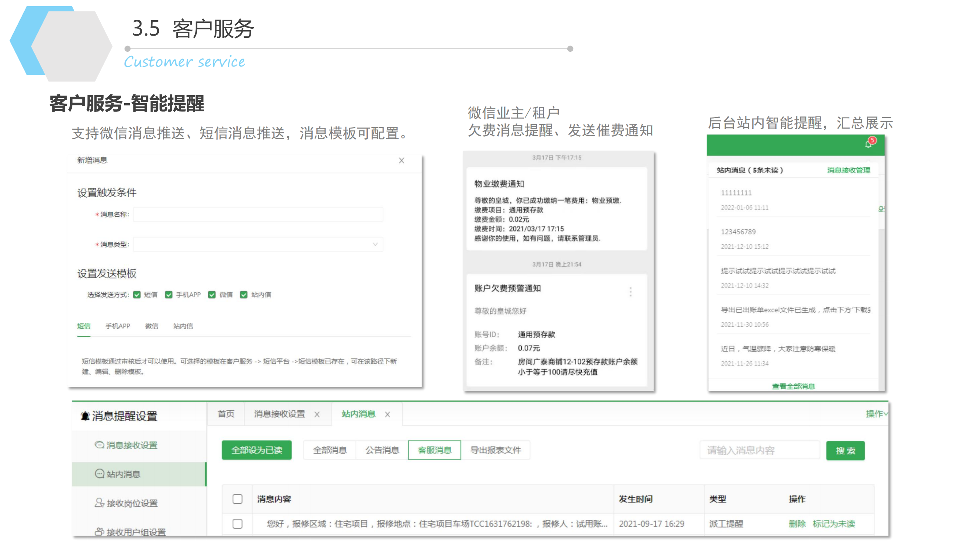
Task: Expand the 操作 dropdown at top right
Action: point(876,413)
